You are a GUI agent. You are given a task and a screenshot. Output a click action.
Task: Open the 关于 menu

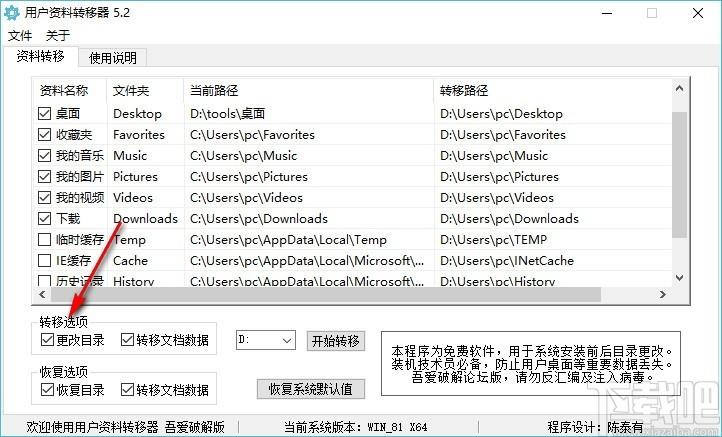click(58, 35)
